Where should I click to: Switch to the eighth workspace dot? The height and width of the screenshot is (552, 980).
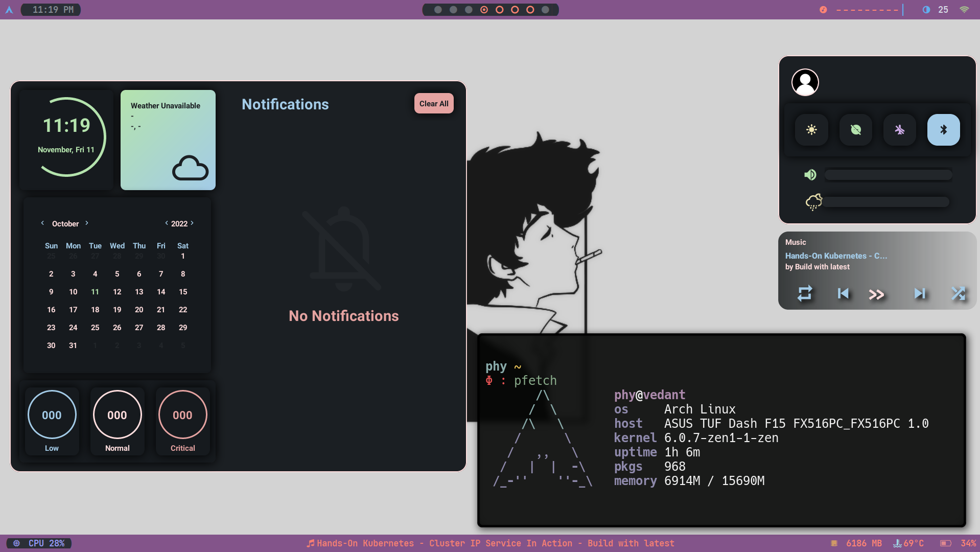pyautogui.click(x=545, y=10)
